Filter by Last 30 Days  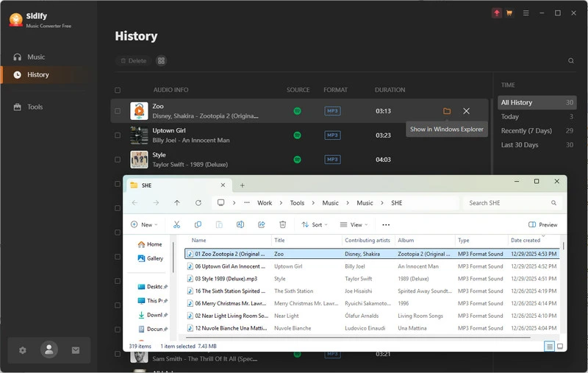tap(537, 145)
